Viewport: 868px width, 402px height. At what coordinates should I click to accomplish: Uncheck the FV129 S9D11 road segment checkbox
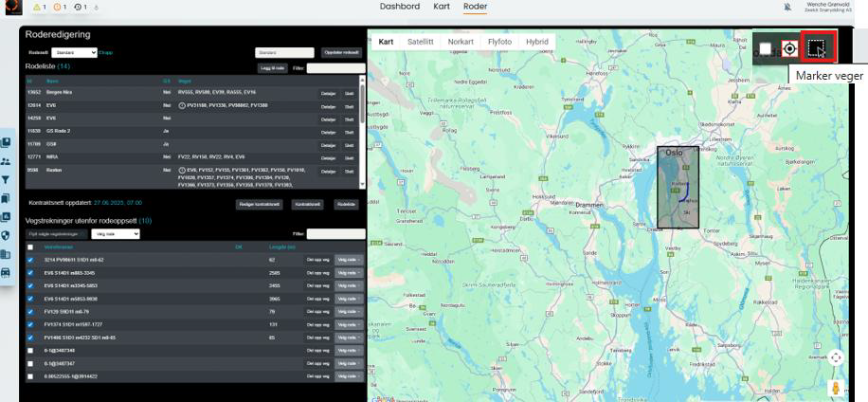(30, 309)
